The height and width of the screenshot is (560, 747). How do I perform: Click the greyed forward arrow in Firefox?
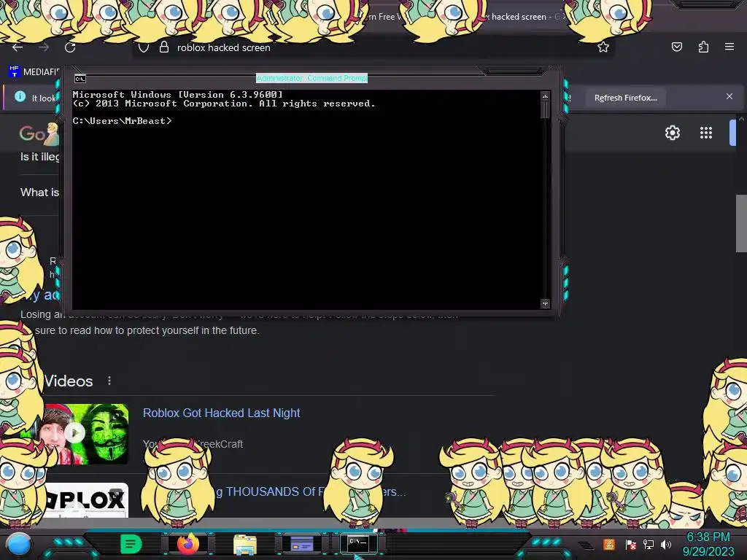coord(44,47)
